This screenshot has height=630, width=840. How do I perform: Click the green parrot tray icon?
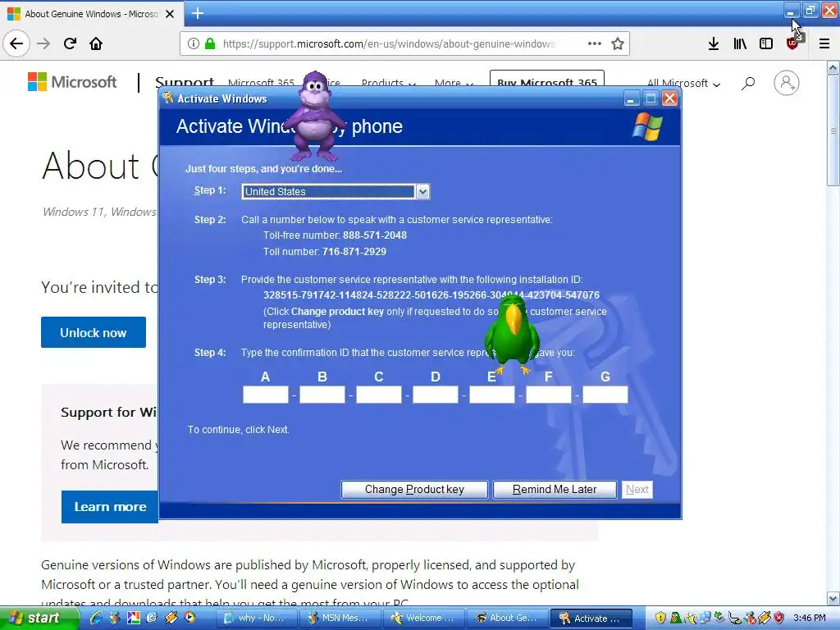(676, 618)
